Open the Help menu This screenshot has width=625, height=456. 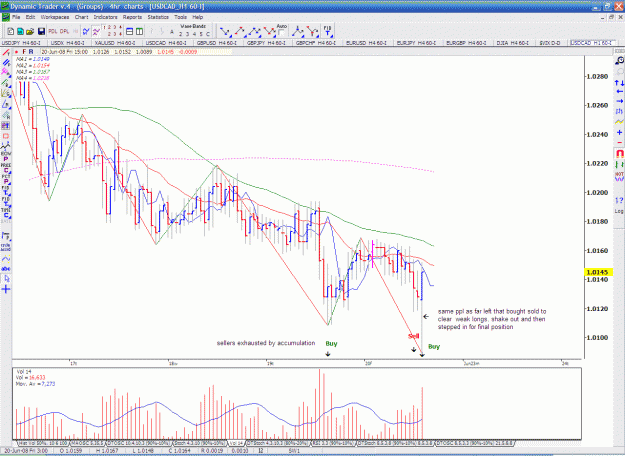tap(198, 17)
